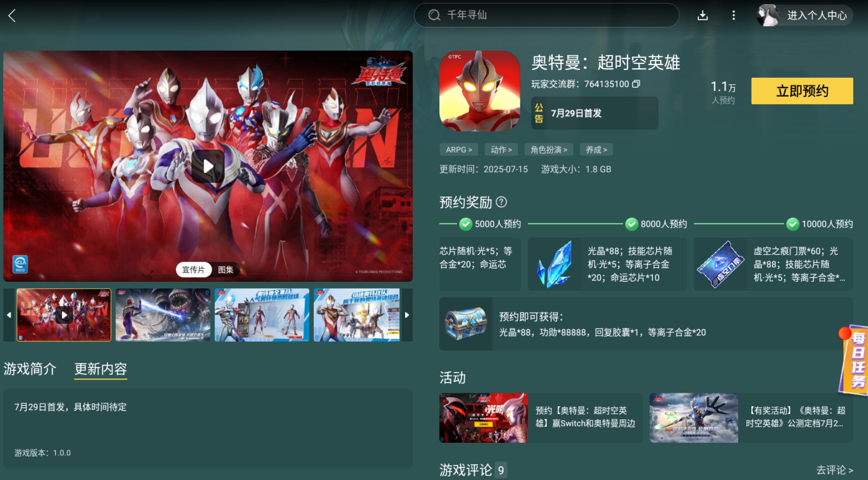Viewport: 868px width, 480px height.
Task: Click the SCA badge on the trailer
Action: click(20, 264)
